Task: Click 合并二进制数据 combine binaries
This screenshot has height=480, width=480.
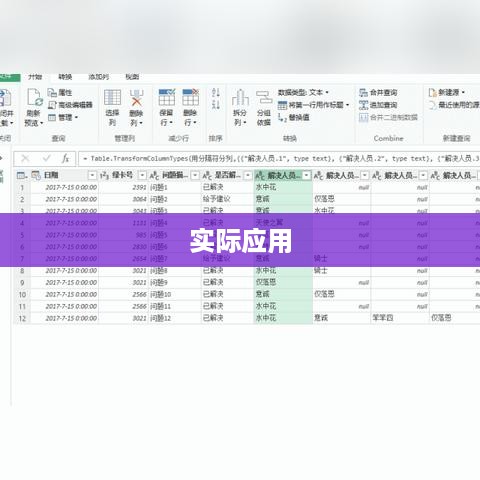Action: [x=388, y=117]
